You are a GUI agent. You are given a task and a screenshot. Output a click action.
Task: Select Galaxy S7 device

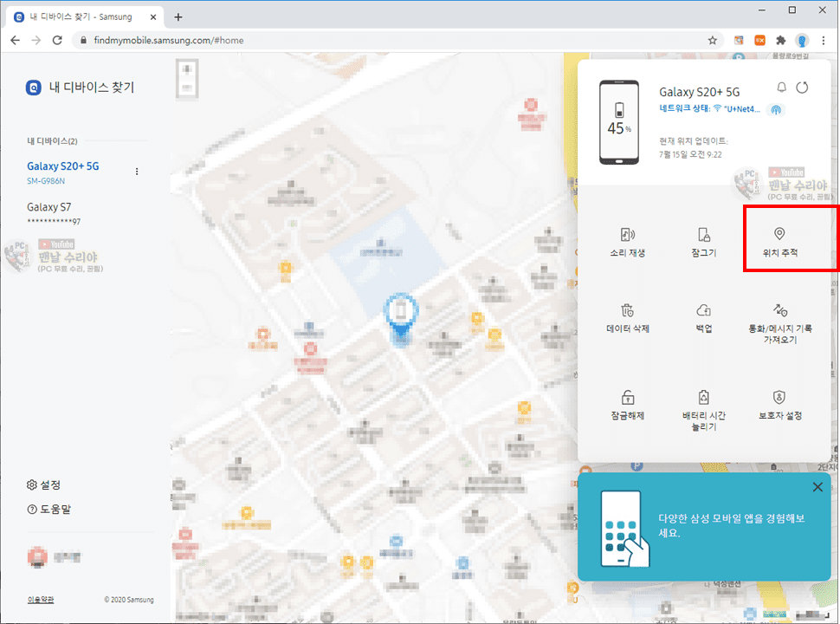click(54, 213)
